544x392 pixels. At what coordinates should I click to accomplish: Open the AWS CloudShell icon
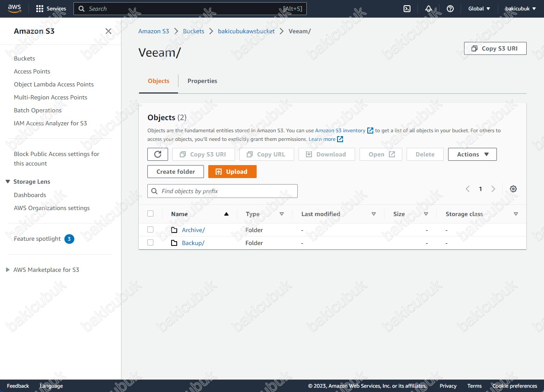(407, 9)
